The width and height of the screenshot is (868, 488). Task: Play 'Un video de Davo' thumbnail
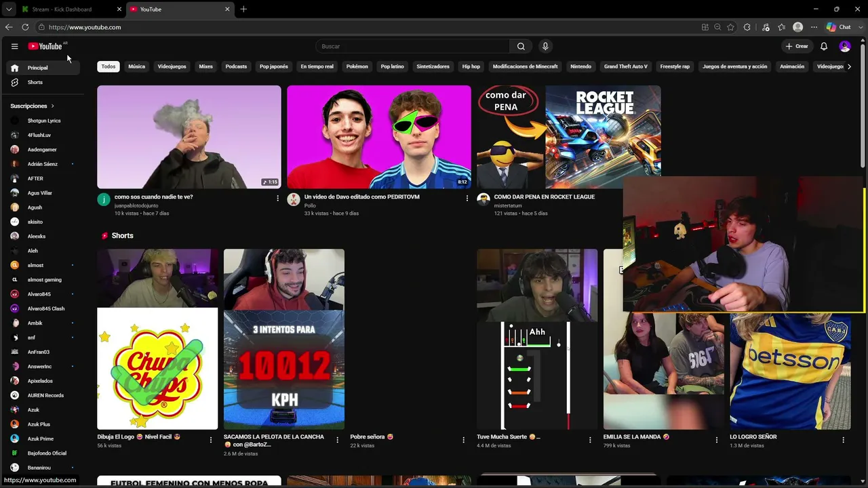379,137
